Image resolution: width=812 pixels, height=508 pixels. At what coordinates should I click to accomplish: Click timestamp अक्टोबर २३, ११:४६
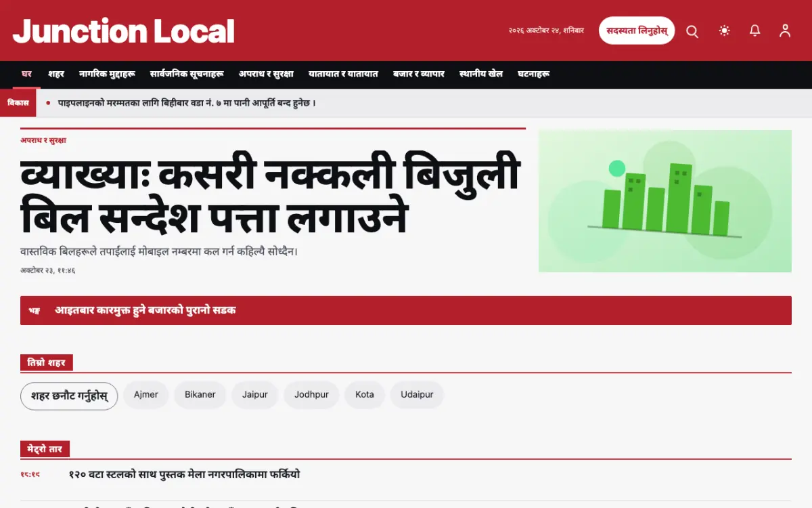[x=48, y=270]
